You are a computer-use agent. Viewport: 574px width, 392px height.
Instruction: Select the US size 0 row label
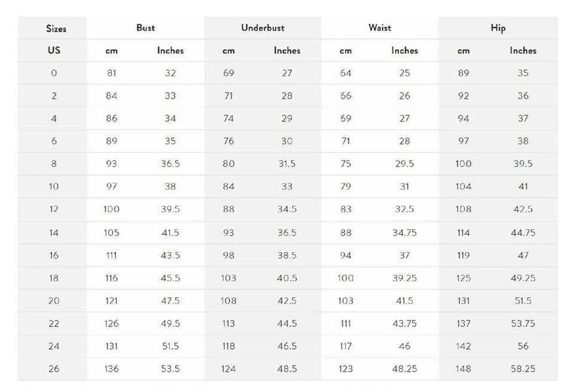(x=54, y=73)
